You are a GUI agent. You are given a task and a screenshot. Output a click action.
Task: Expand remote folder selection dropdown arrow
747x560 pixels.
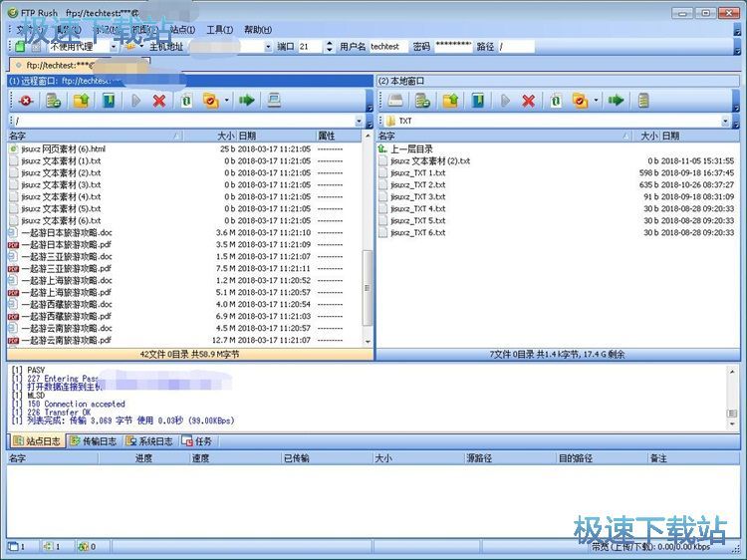point(227,101)
